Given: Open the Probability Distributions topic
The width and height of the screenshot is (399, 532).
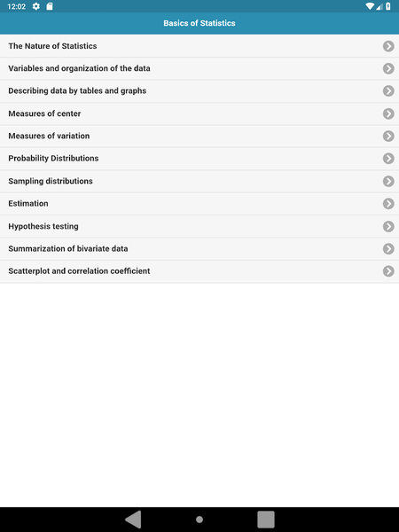Looking at the screenshot, I should pyautogui.click(x=199, y=159).
